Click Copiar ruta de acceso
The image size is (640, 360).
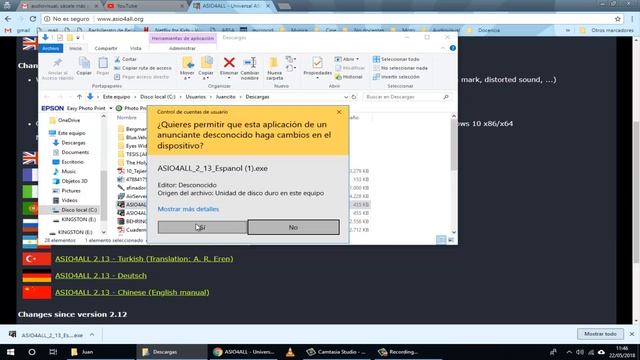(143, 68)
